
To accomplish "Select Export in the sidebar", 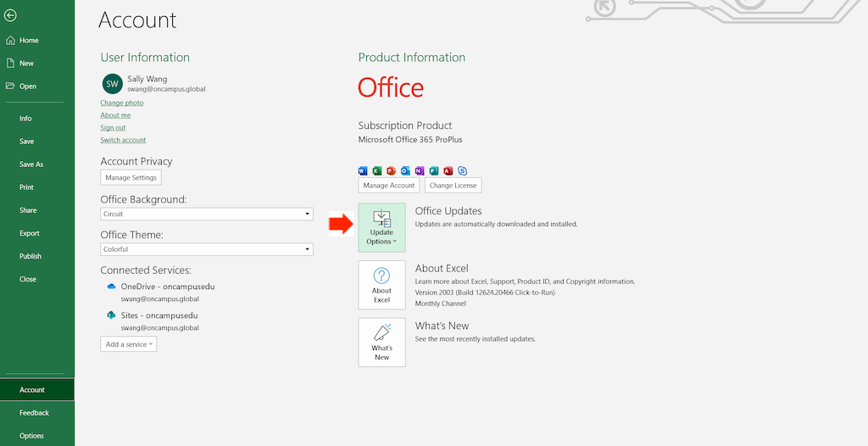I will [x=30, y=233].
